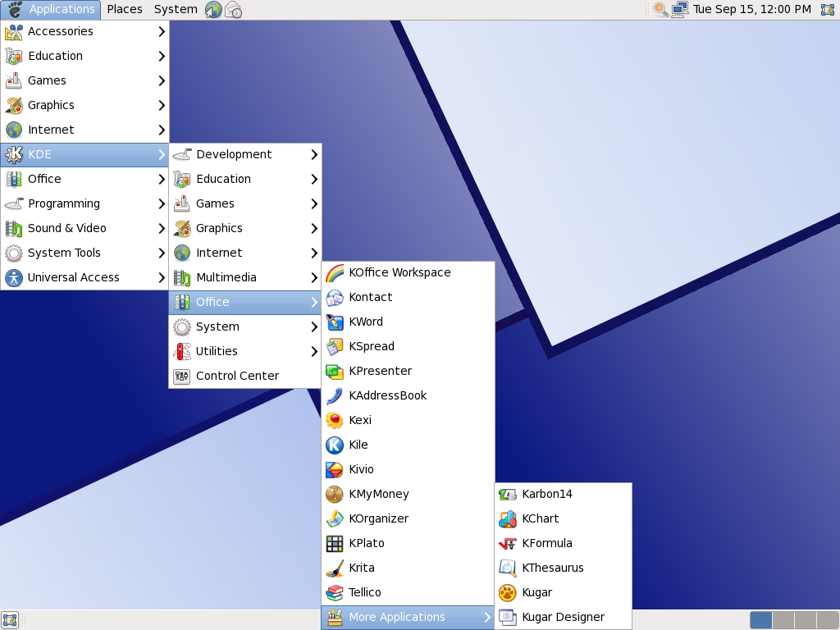Expand the Universal Access submenu
840x630 pixels.
(84, 278)
